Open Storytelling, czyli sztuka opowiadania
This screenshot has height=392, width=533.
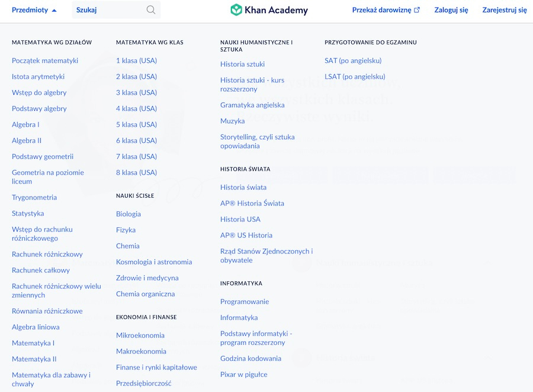(x=258, y=141)
